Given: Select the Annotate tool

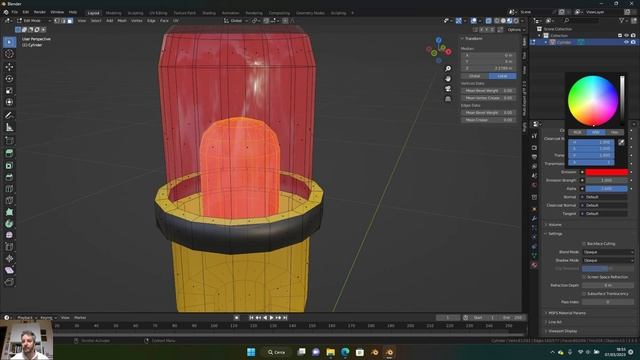Looking at the screenshot, I should (9, 116).
